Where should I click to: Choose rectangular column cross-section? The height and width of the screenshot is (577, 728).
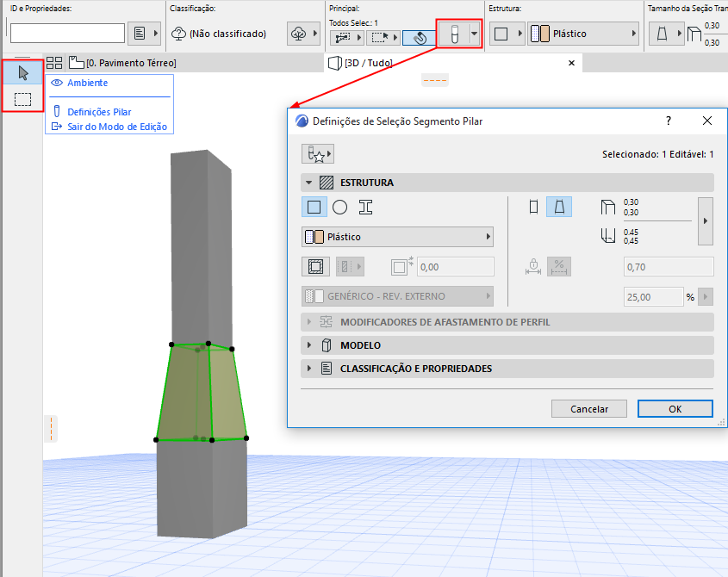(314, 207)
